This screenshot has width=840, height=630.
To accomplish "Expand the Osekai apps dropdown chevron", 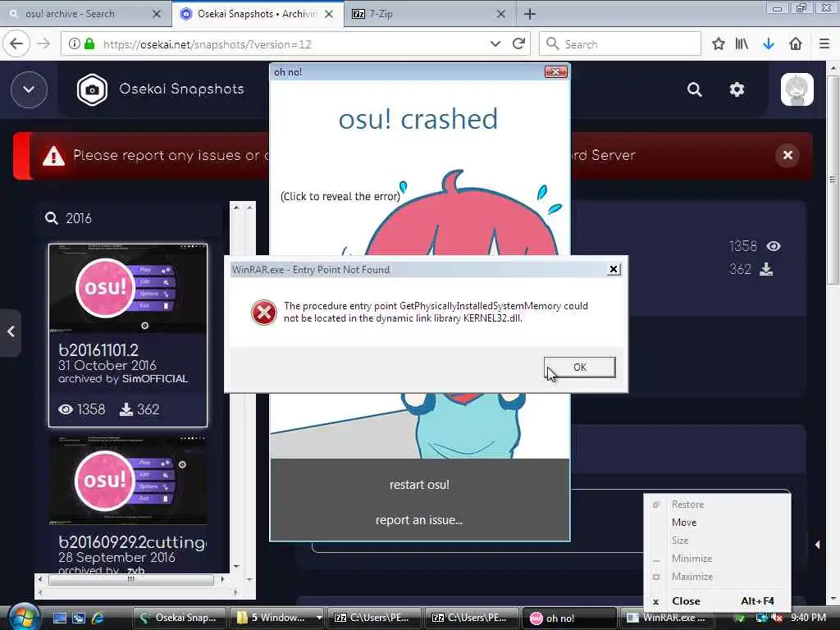I will click(x=29, y=89).
